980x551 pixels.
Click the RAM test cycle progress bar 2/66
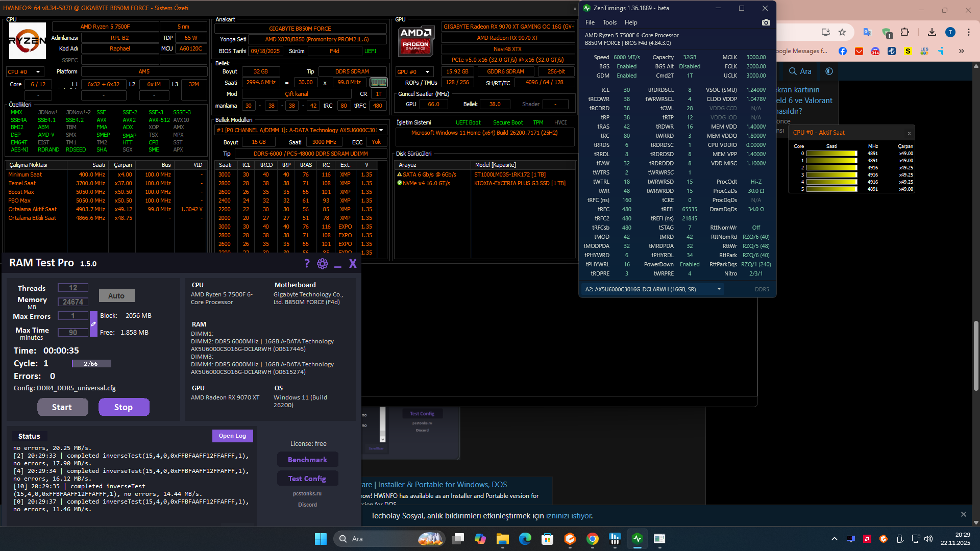click(91, 364)
